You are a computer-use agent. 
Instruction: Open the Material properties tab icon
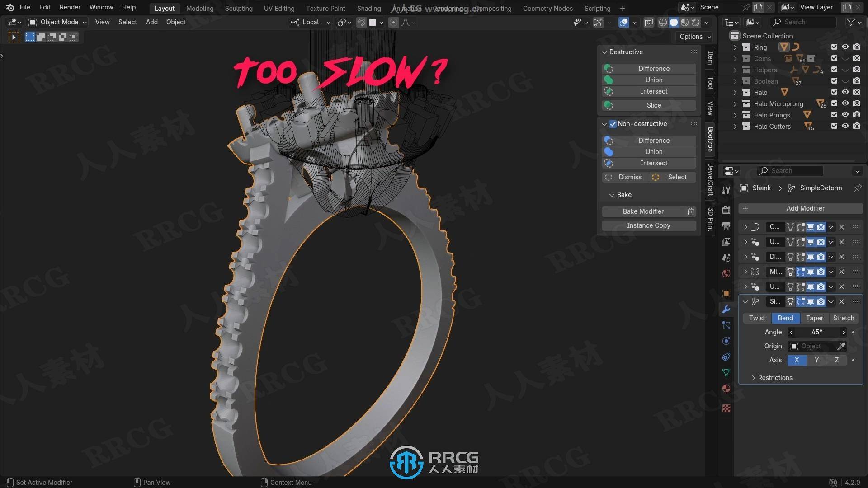(726, 389)
